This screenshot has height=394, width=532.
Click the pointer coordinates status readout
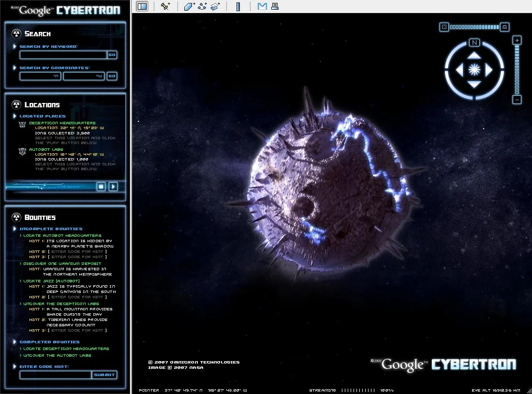click(192, 390)
